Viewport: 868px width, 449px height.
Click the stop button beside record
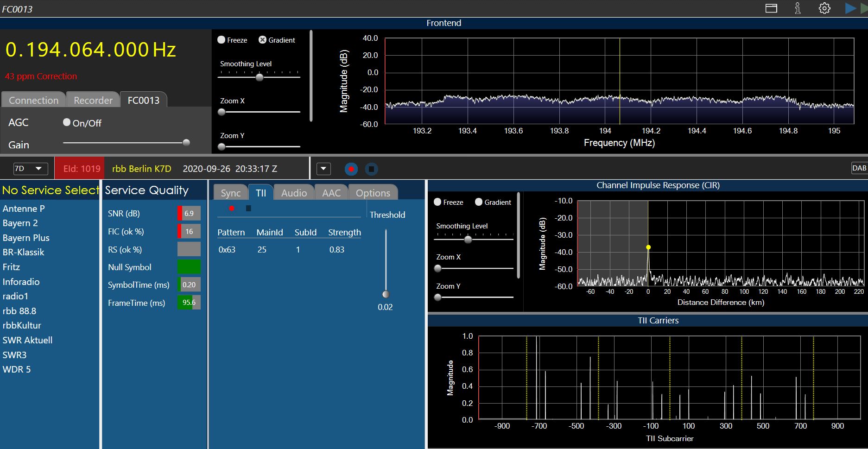click(x=371, y=169)
